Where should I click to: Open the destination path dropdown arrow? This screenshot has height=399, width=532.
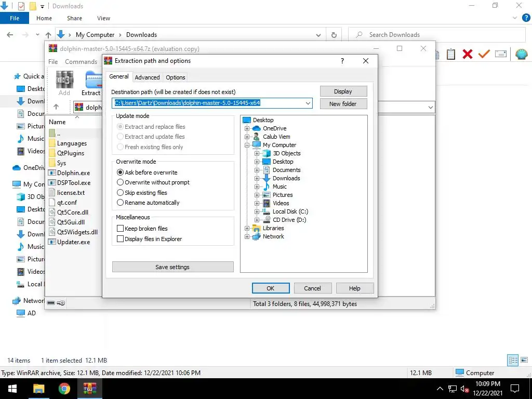coord(308,103)
